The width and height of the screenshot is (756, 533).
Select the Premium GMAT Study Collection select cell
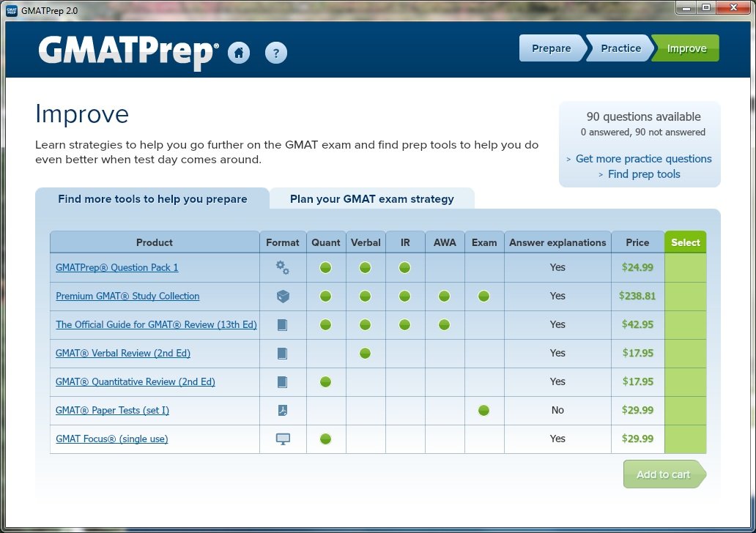(x=685, y=297)
